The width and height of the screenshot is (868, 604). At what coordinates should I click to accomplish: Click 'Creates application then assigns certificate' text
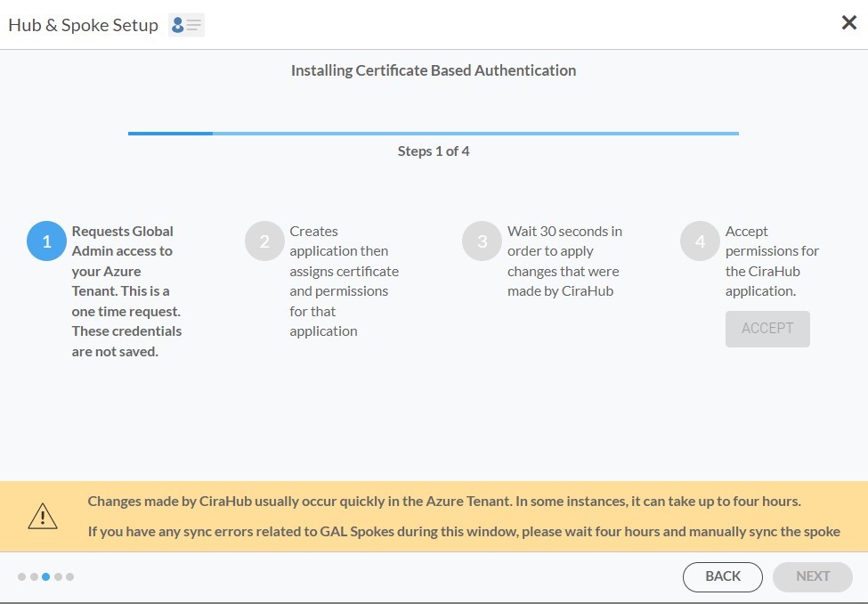tap(344, 281)
